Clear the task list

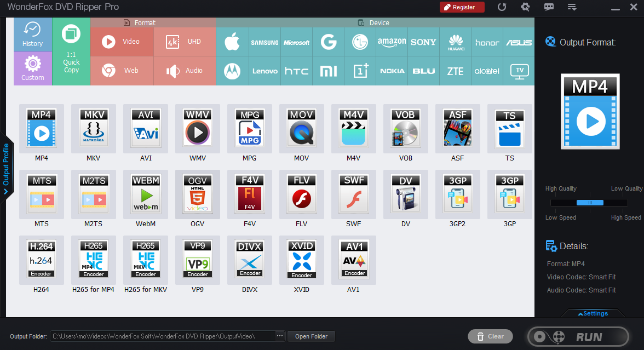point(491,336)
